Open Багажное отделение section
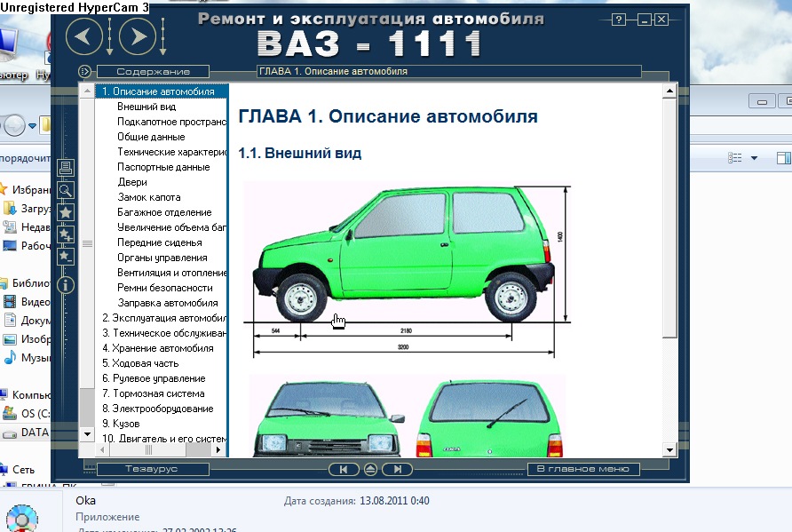The height and width of the screenshot is (532, 792). point(164,212)
